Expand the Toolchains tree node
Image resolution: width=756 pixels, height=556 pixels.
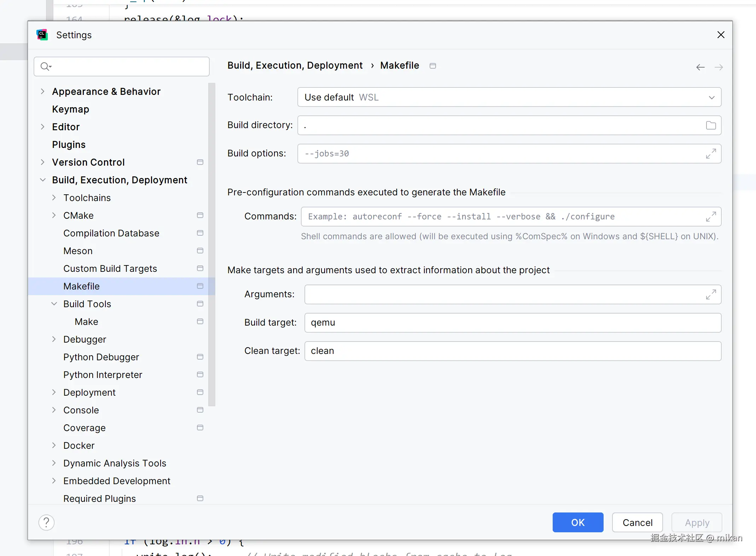pyautogui.click(x=54, y=197)
